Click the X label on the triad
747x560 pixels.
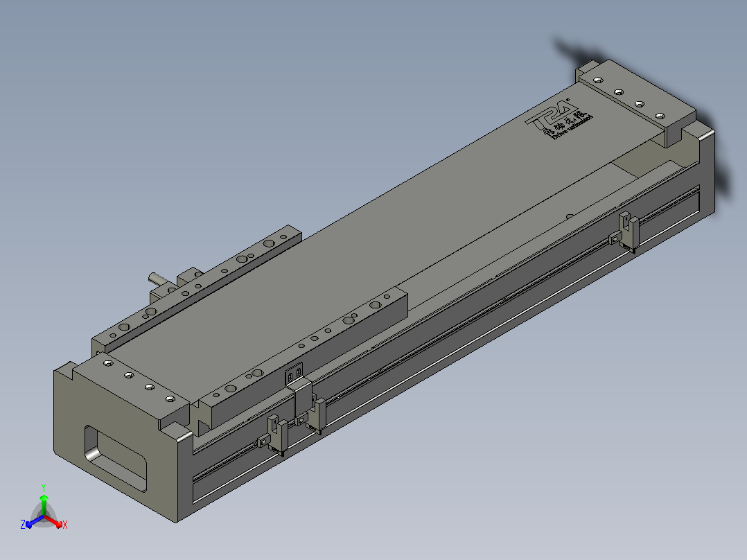[x=65, y=525]
